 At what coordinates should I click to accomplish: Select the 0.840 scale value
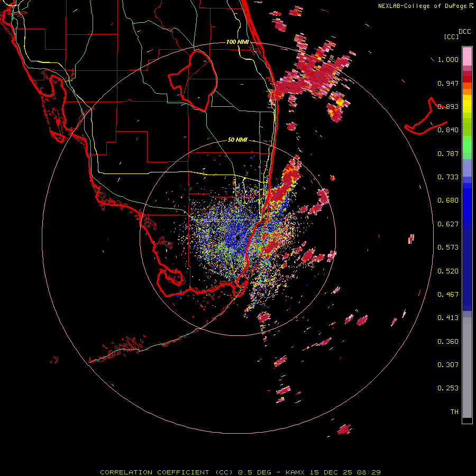tap(448, 130)
